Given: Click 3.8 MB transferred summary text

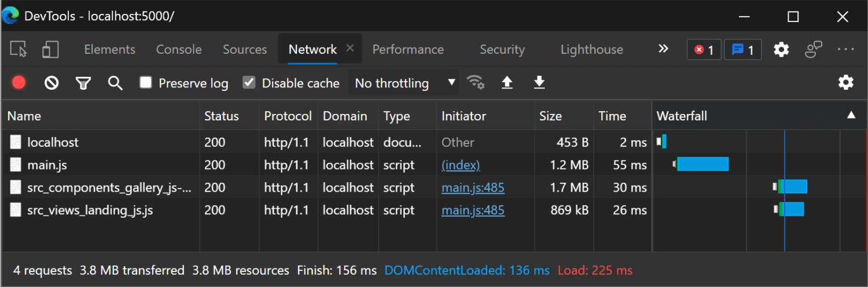Looking at the screenshot, I should pos(132,270).
